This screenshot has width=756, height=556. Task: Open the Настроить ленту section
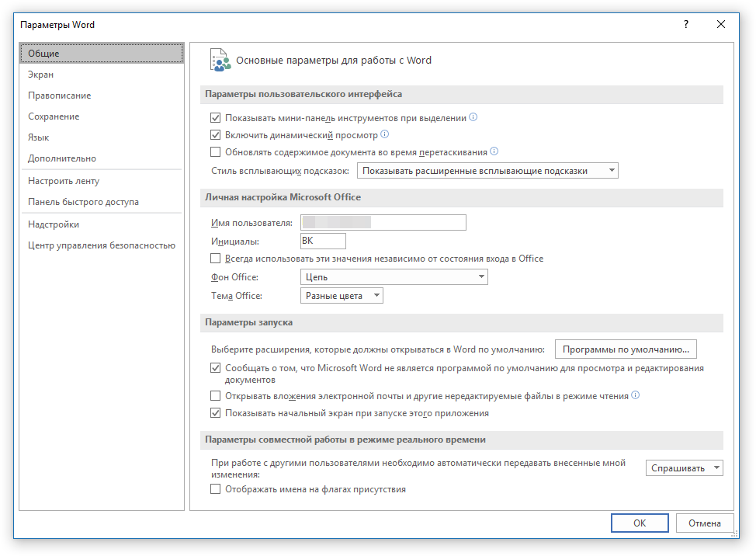[64, 181]
